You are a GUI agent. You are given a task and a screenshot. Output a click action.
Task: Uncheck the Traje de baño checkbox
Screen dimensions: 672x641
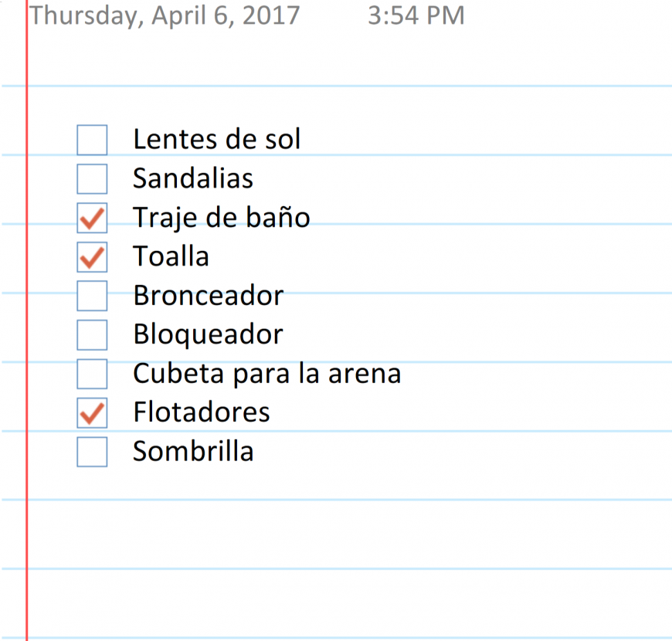click(92, 218)
